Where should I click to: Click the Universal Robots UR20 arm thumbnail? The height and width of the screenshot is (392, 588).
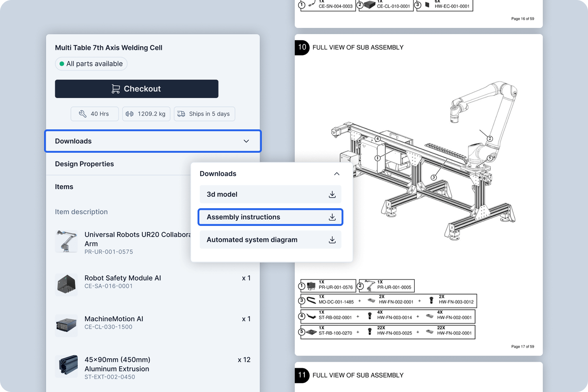click(66, 241)
